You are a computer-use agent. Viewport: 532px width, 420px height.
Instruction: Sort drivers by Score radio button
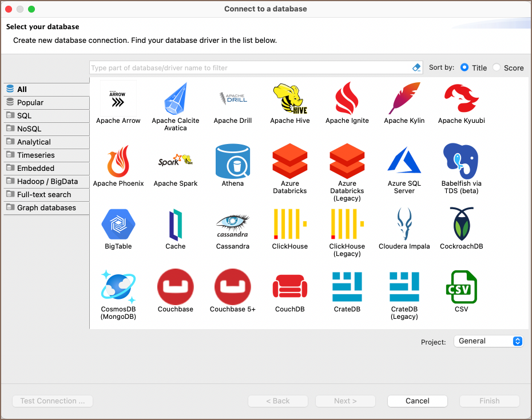coord(497,67)
